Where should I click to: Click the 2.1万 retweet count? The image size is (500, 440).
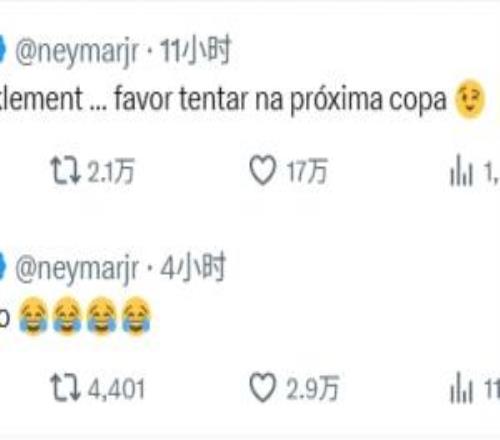coord(111,171)
